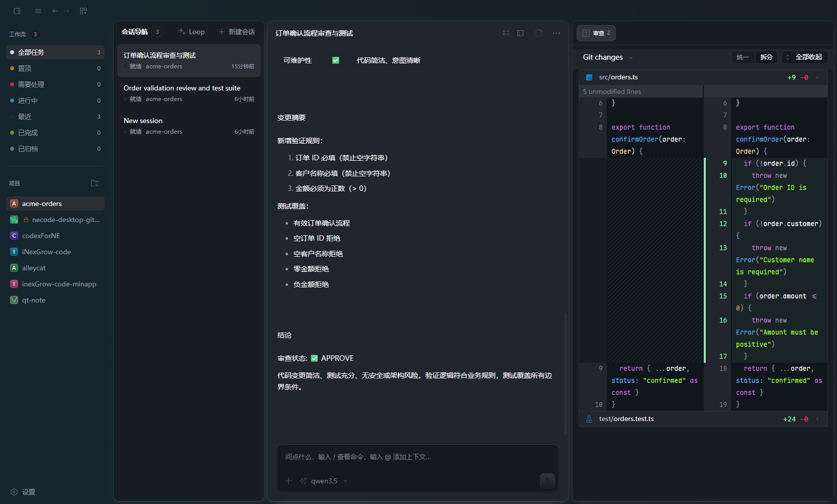The height and width of the screenshot is (504, 837).
Task: Open the alleycat project
Action: [x=55, y=268]
